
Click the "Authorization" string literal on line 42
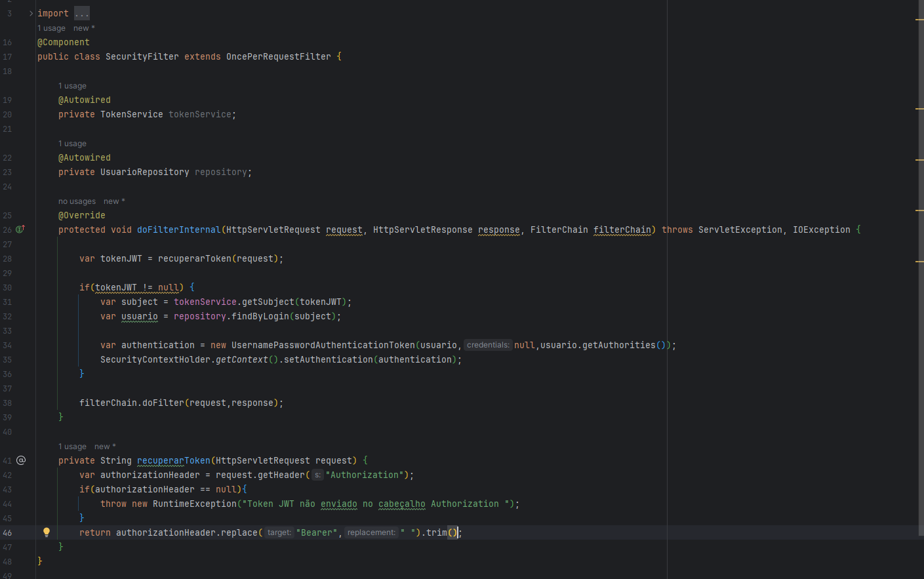[x=365, y=475]
